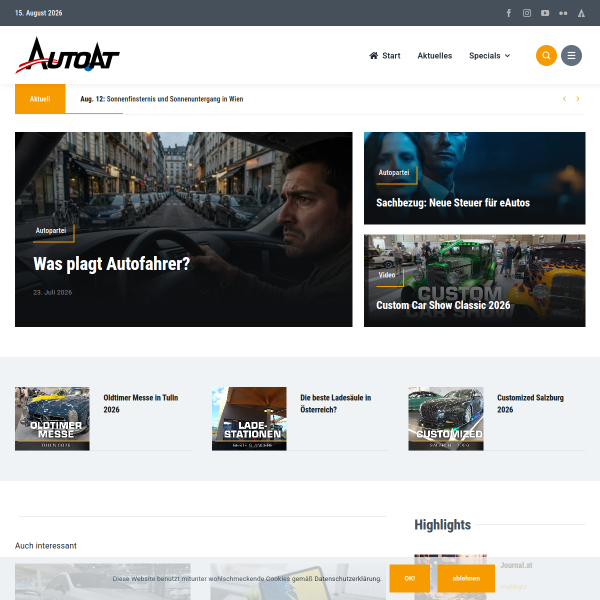Open the Instagram social icon
The width and height of the screenshot is (600, 600).
pyautogui.click(x=527, y=13)
